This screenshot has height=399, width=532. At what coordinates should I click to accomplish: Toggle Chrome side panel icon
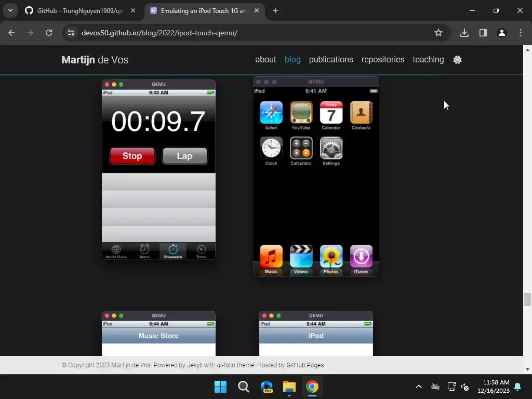483,33
